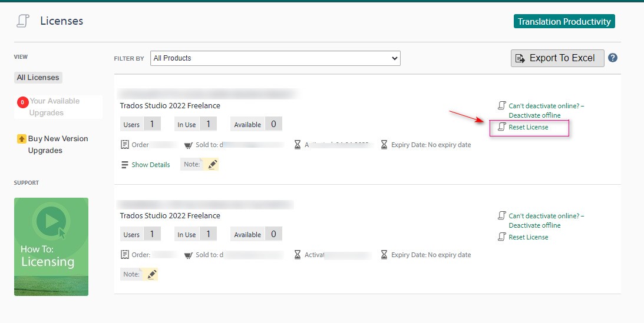Play the How To Licensing video
Screen dimensions: 644x323
(x=51, y=247)
